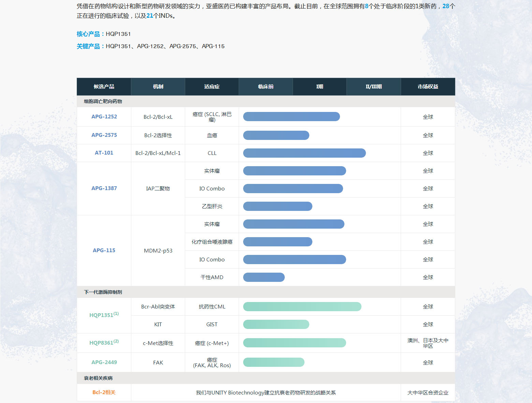This screenshot has height=403, width=532.
Task: Open the APG-2575 product link
Action: click(104, 135)
